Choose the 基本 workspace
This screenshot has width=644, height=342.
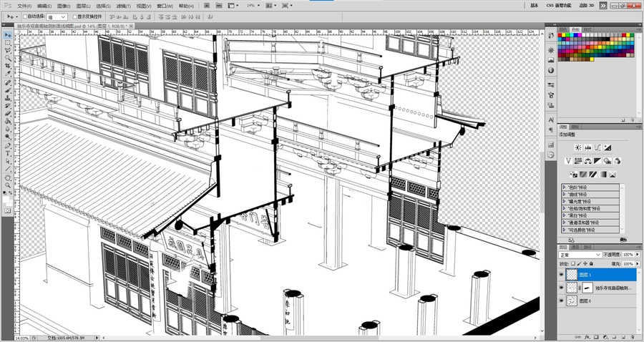point(535,6)
